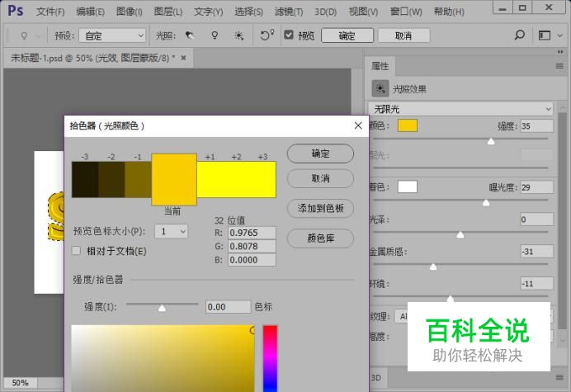Screen dimensions: 571x392
Task: Close the 未标题-1.psd document tab
Action: tap(183, 58)
